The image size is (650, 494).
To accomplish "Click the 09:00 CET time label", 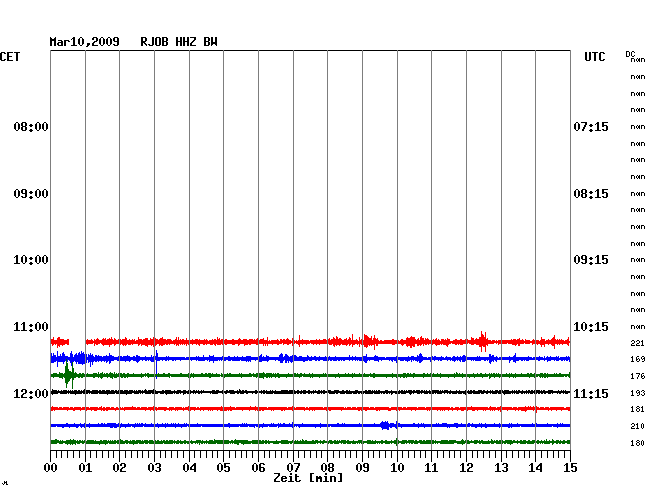I will [31, 194].
